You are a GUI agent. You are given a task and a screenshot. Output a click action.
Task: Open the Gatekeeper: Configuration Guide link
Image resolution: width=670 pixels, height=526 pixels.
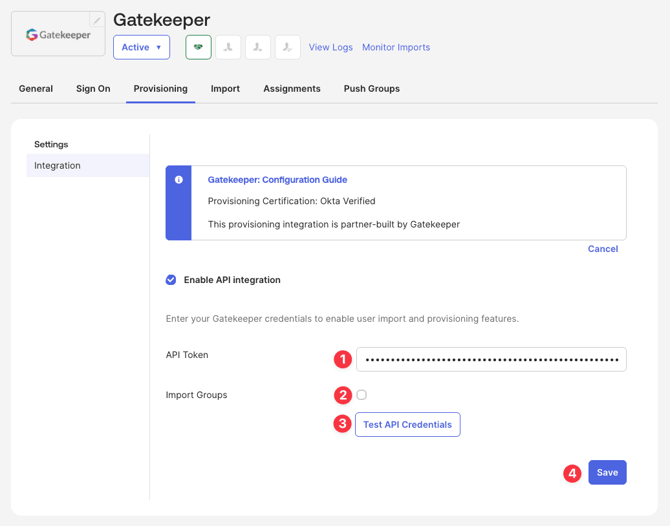click(x=277, y=180)
